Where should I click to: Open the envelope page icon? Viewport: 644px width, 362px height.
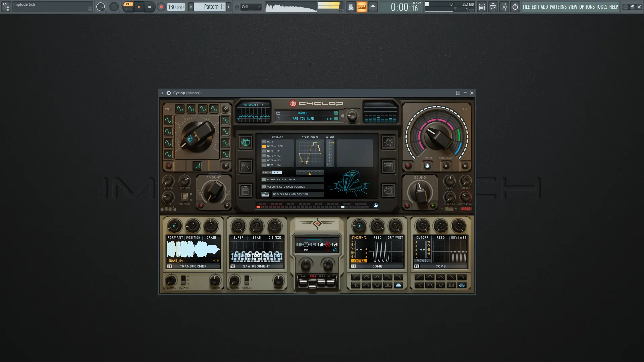coord(246,167)
